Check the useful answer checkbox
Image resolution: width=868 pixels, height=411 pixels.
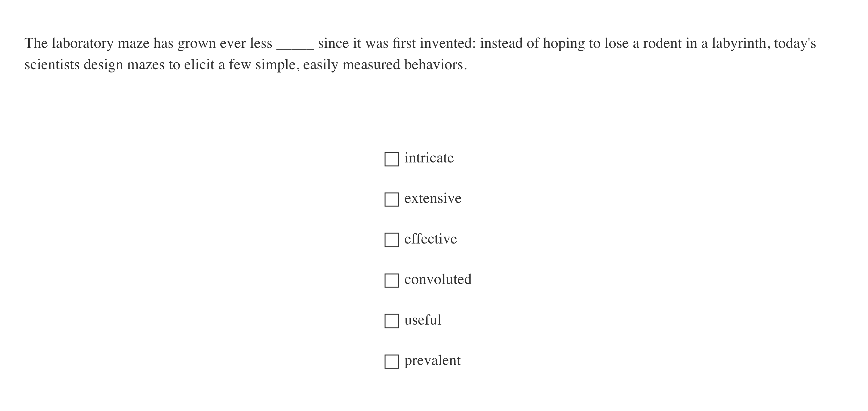click(392, 321)
